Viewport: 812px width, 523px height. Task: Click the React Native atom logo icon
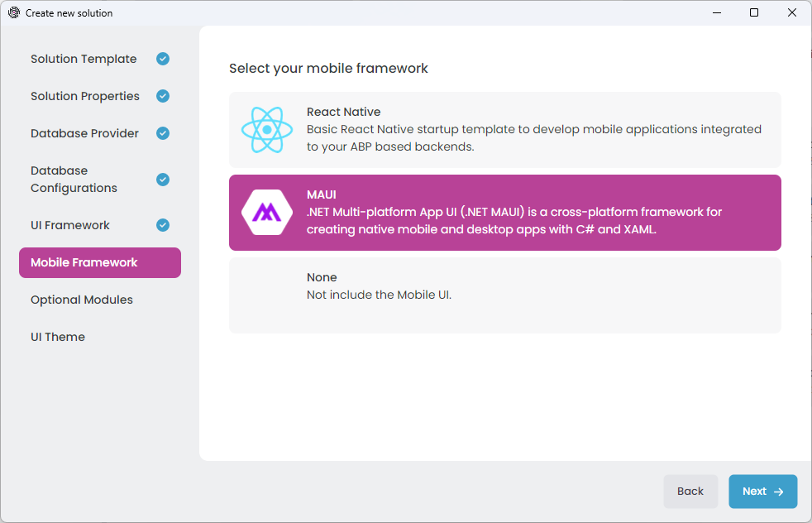point(267,130)
